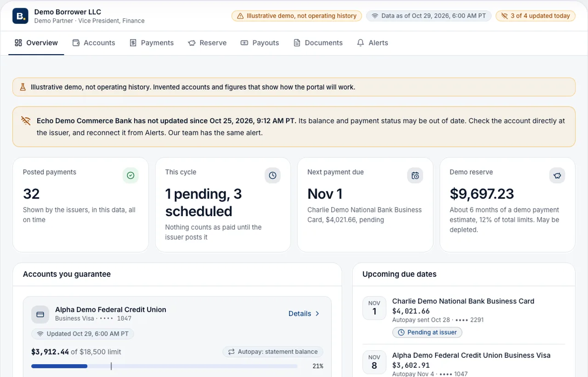Click the Payments tab dollar icon
The image size is (588, 377).
133,43
